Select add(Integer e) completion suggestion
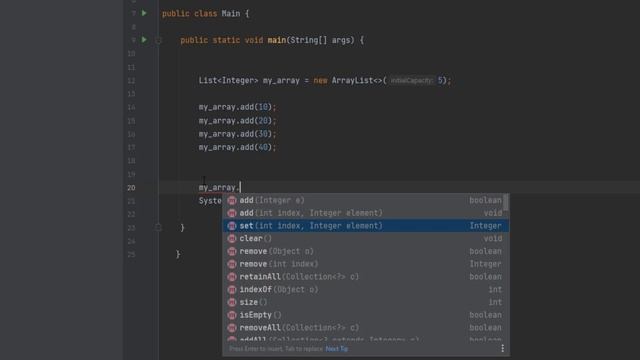Screen dimensions: 640x360 [x=366, y=200]
